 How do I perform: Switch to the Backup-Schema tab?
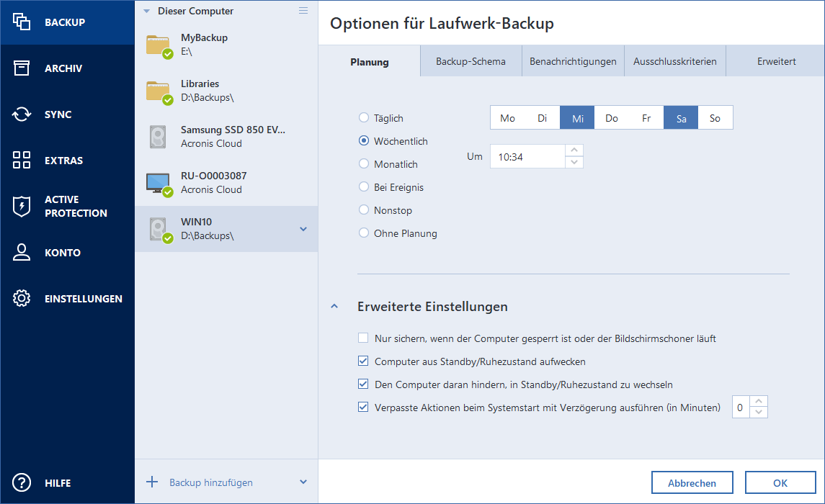tap(471, 62)
